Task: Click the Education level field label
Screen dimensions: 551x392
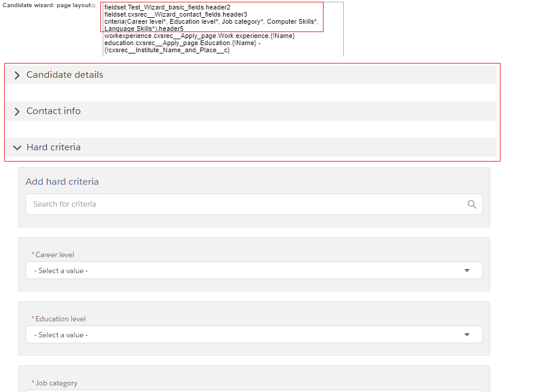Action: [61, 319]
